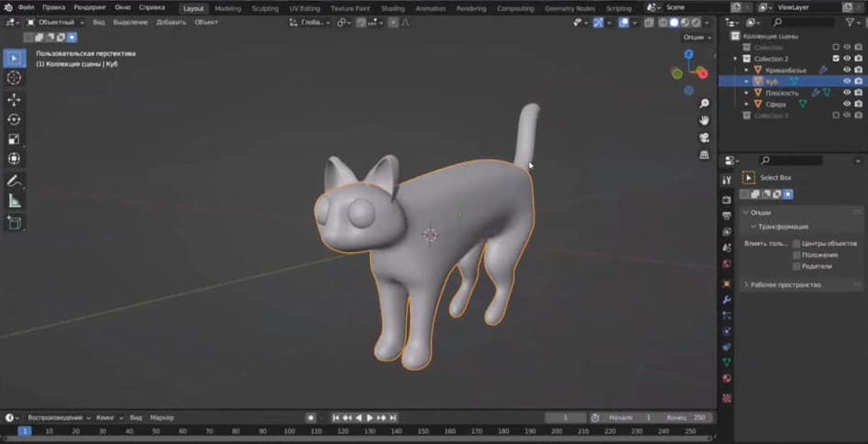Select solid viewport shading mode
The width and height of the screenshot is (868, 444).
pos(675,23)
